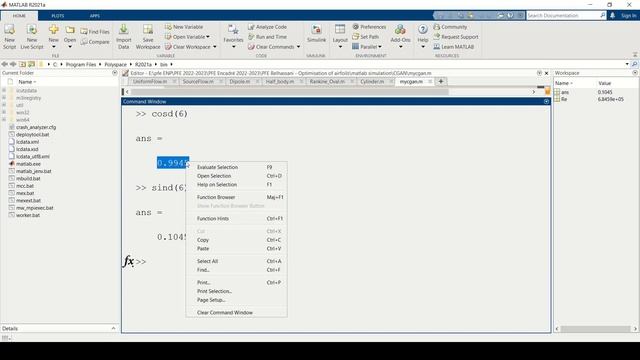Select the Re variable in Workspace
Viewport: 640px width, 360px height.
point(564,99)
